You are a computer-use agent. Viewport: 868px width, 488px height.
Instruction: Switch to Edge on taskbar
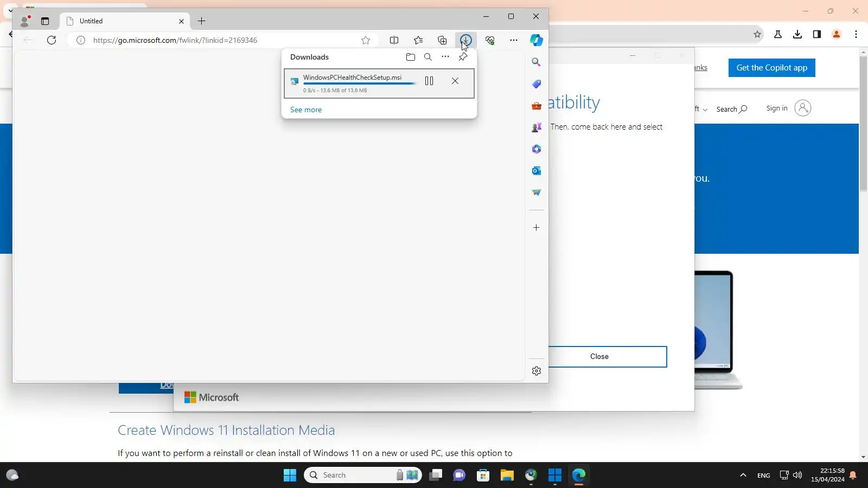(x=579, y=475)
